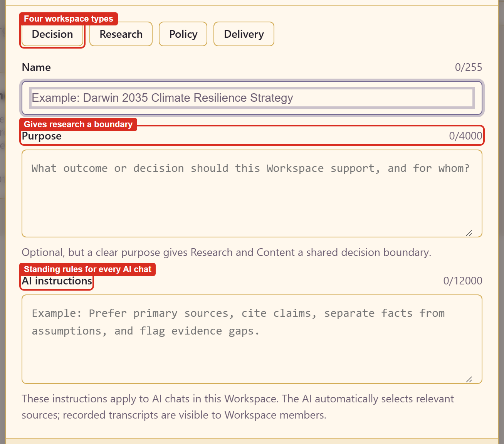
Task: Click into the Purpose text area
Action: (x=252, y=193)
